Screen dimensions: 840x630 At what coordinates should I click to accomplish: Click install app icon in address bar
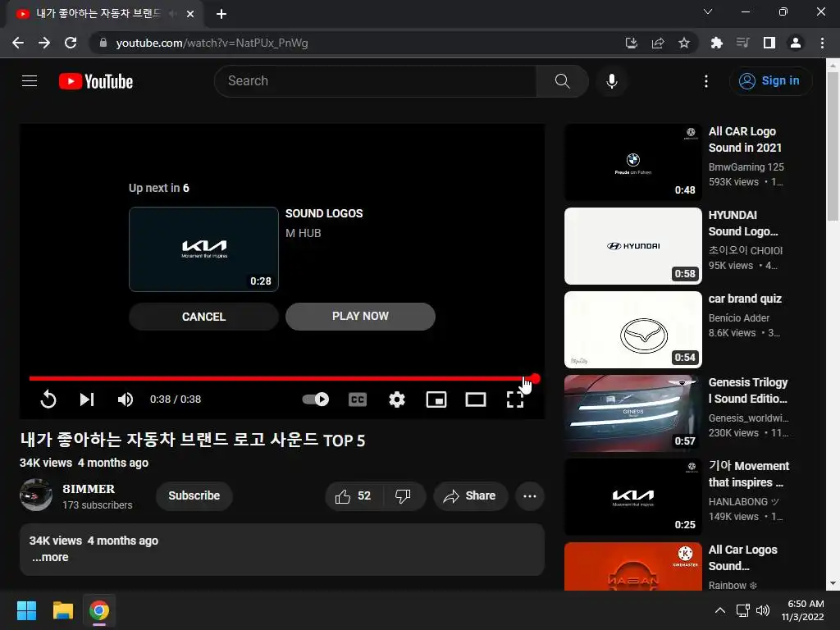pyautogui.click(x=632, y=43)
